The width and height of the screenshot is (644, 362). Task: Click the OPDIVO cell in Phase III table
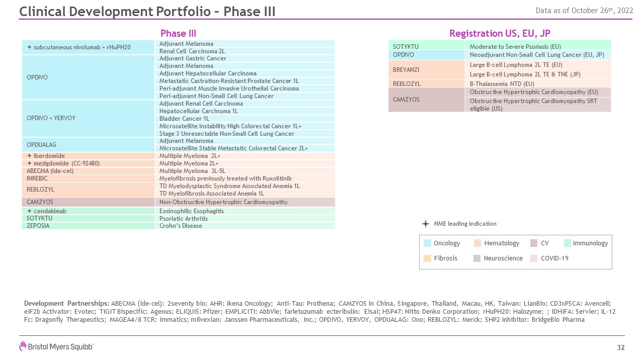tap(88, 77)
